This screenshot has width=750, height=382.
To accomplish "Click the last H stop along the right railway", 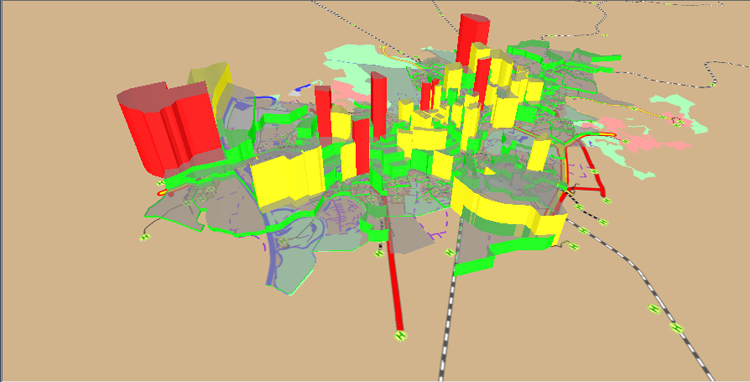I will (x=676, y=328).
